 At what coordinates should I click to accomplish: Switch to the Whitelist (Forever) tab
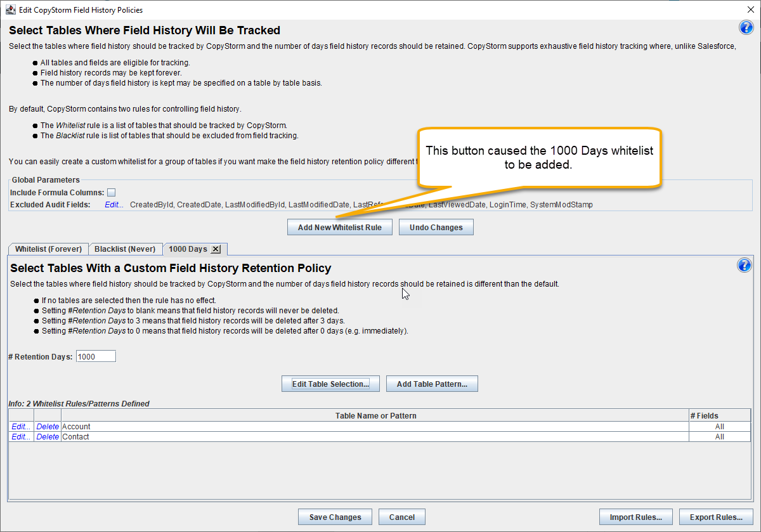pos(48,249)
